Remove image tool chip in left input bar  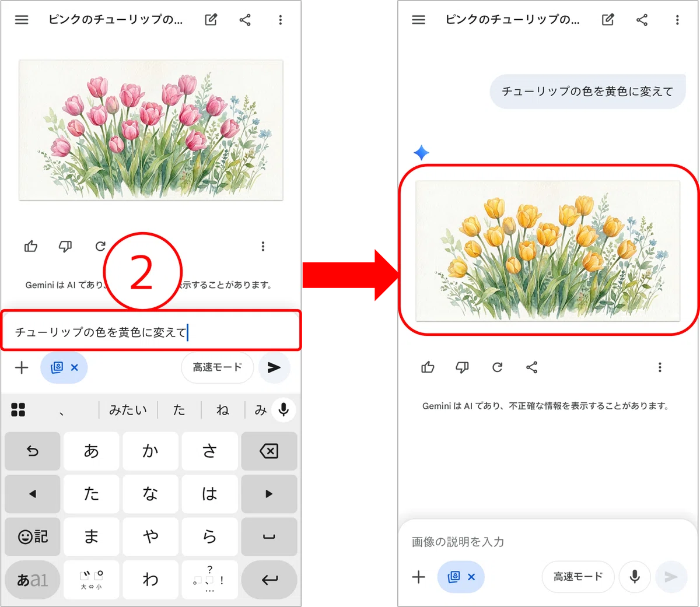pos(75,367)
